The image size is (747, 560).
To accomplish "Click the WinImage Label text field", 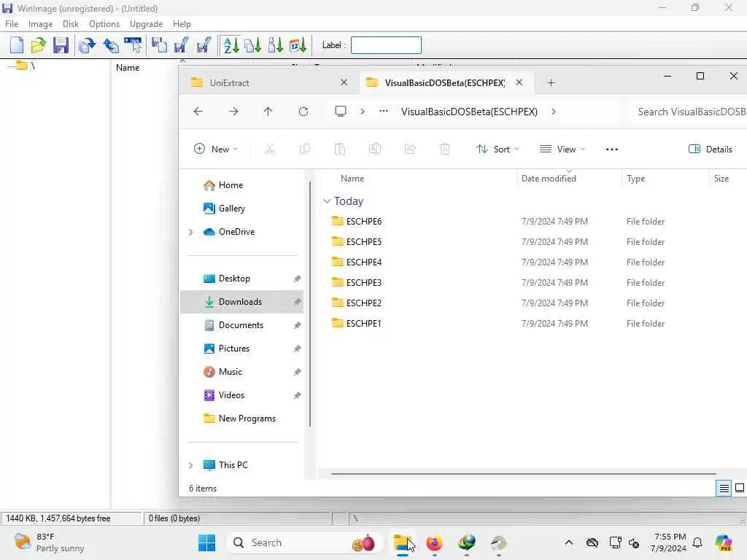I will [386, 45].
